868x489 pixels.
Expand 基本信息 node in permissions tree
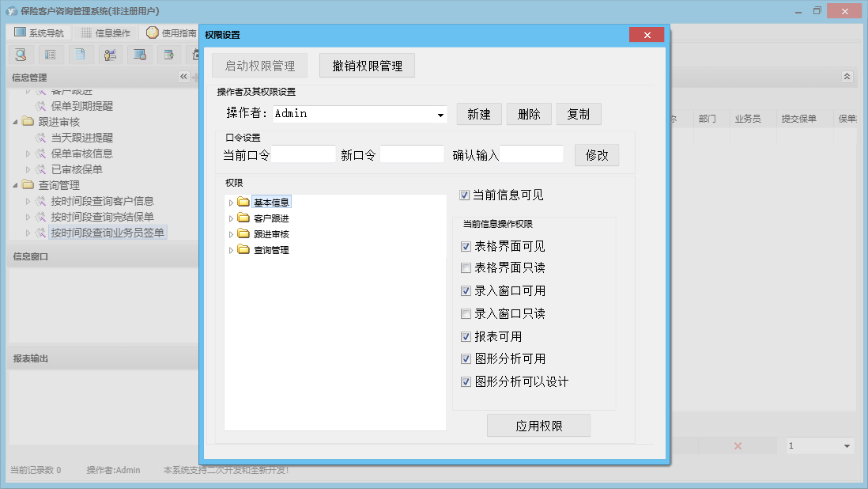(x=231, y=203)
